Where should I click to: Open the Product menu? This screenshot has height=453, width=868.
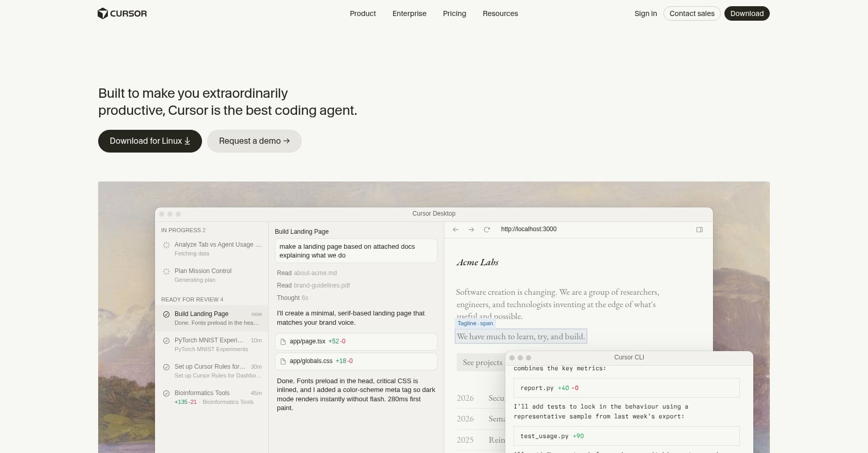(x=363, y=13)
